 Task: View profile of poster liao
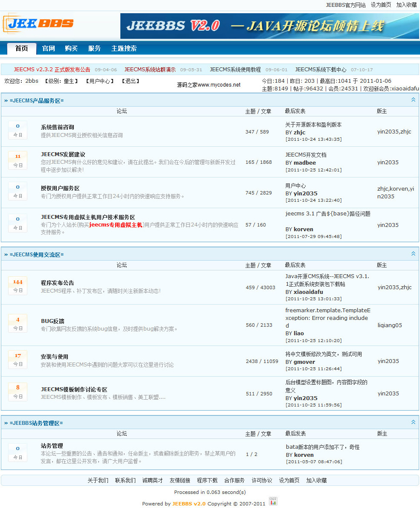tap(299, 334)
